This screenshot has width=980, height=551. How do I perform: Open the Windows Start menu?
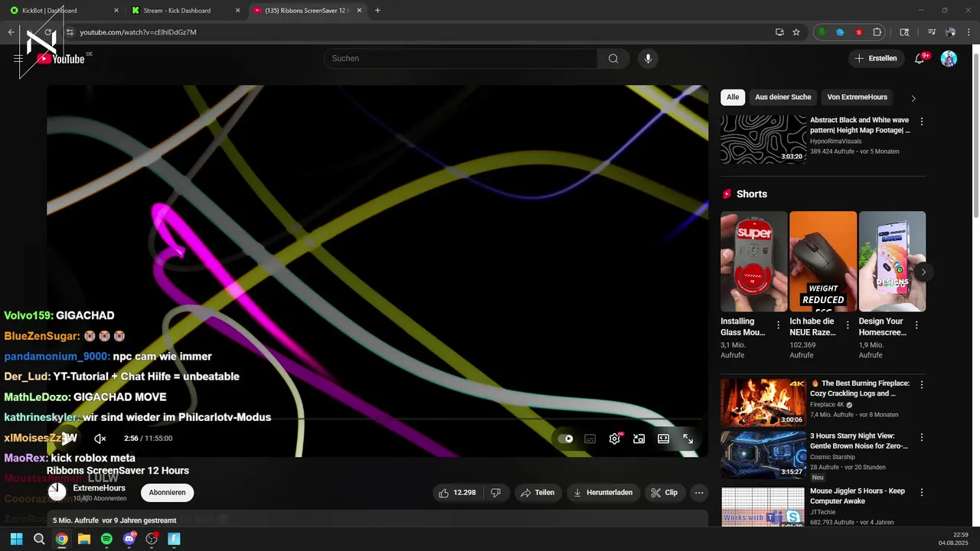(16, 539)
